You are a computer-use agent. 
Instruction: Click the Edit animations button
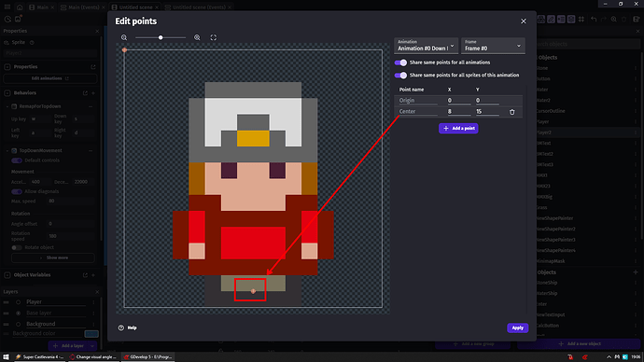pyautogui.click(x=50, y=78)
